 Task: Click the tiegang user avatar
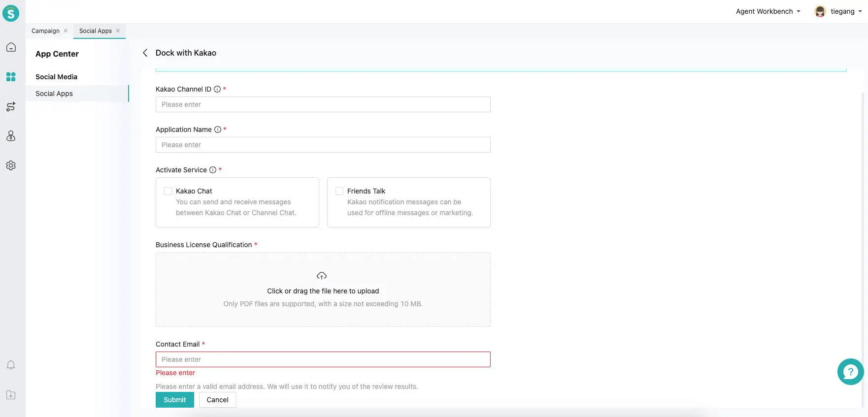tap(820, 11)
